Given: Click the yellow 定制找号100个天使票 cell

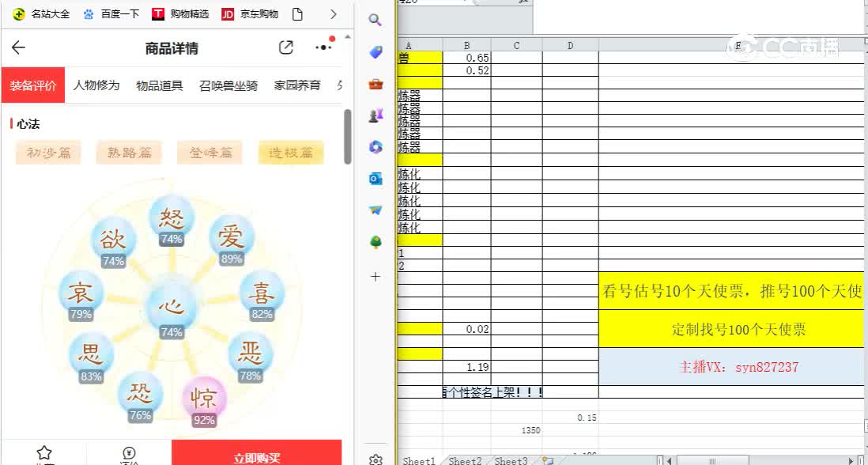Looking at the screenshot, I should click(x=731, y=329).
